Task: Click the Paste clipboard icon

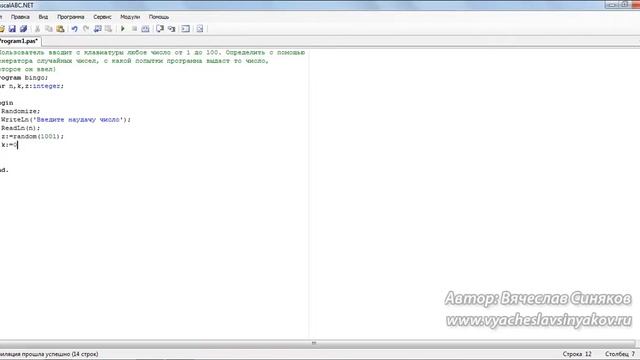Action: (x=60, y=29)
